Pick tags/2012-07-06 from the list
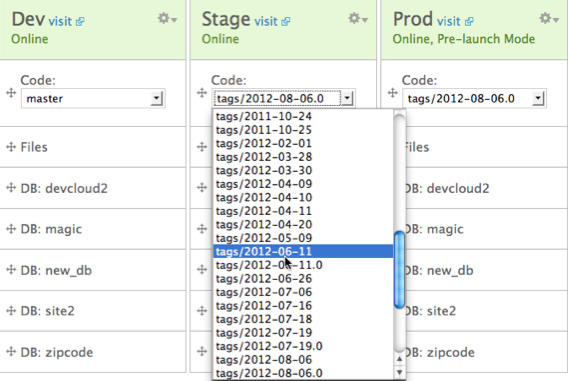 coord(303,292)
